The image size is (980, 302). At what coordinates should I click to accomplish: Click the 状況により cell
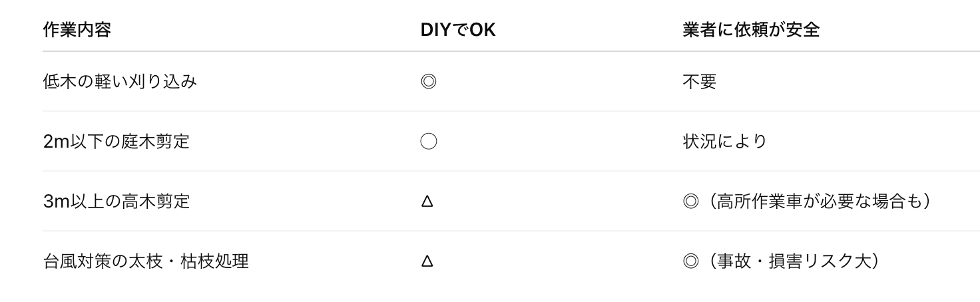click(x=724, y=142)
